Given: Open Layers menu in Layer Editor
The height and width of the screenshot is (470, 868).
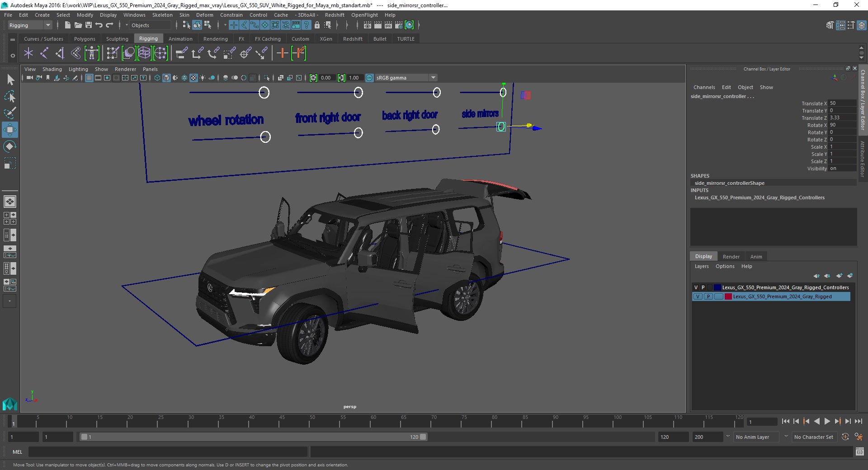Looking at the screenshot, I should (x=702, y=266).
